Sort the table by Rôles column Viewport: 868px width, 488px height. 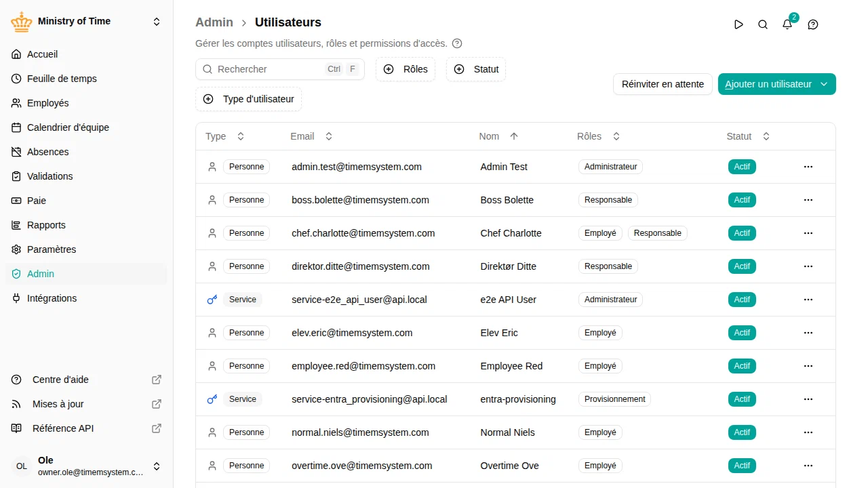tap(599, 136)
